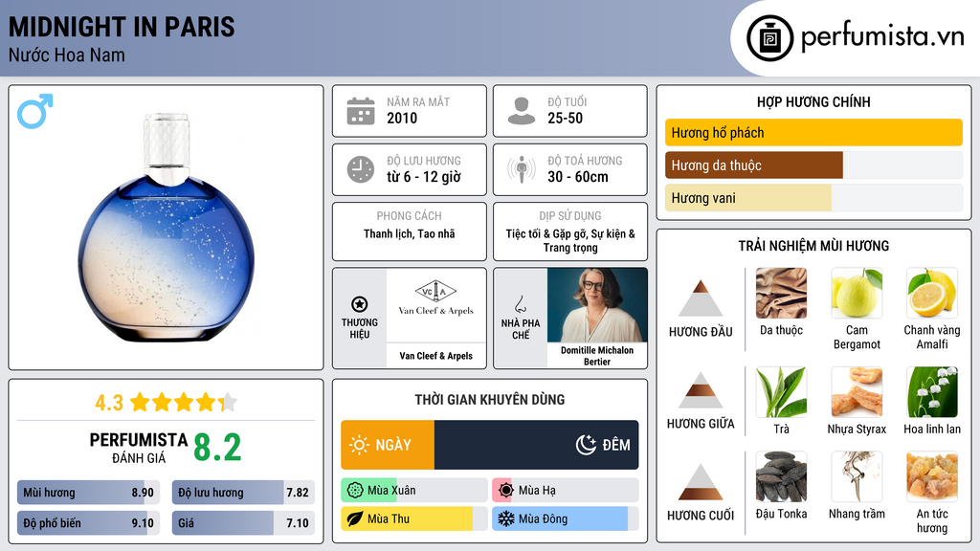Click the An tức hương resin image
The height and width of the screenshot is (551, 980).
(932, 476)
